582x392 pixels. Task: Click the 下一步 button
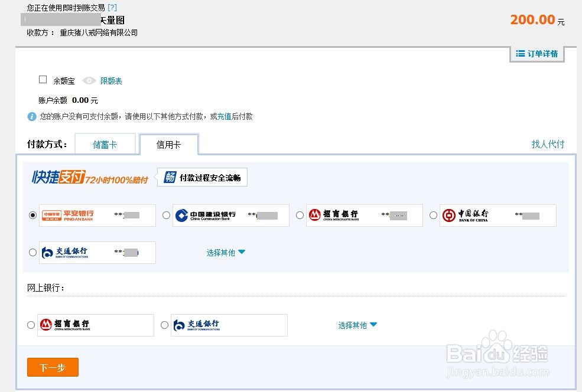tap(53, 367)
